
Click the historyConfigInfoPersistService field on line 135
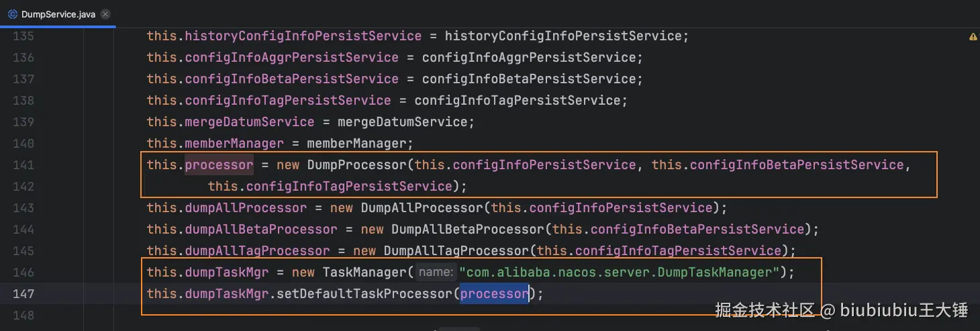[303, 36]
